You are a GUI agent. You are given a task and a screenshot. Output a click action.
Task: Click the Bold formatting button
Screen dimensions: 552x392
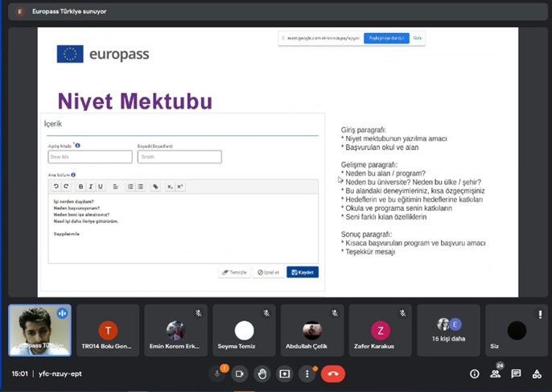click(80, 187)
